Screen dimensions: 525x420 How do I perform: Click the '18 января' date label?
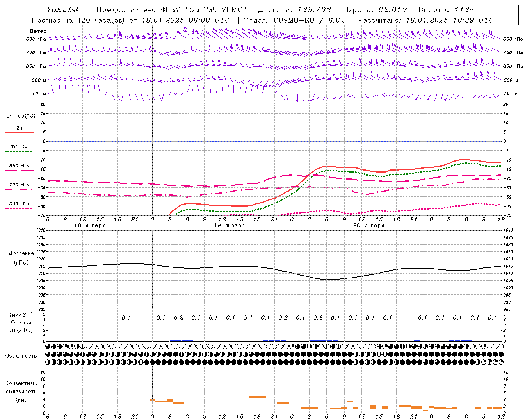89,226
